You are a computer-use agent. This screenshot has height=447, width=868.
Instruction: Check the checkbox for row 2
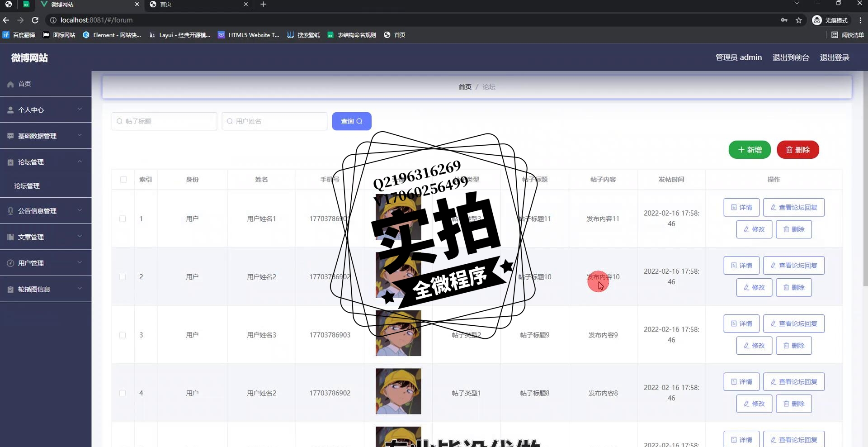(123, 277)
